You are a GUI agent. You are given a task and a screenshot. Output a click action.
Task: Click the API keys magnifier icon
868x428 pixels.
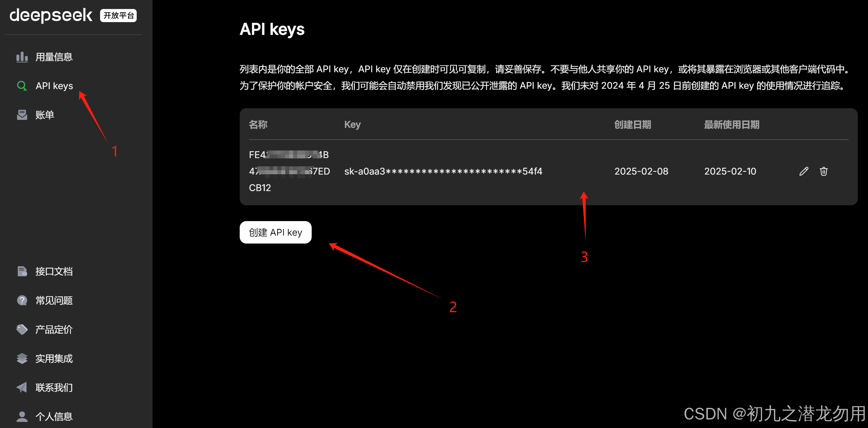click(22, 86)
